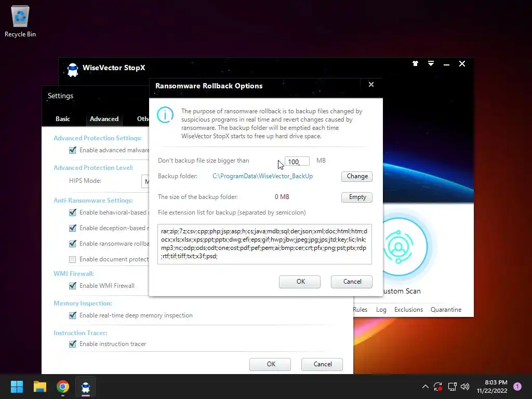Click OK in the Settings window
This screenshot has width=532, height=399.
click(270, 364)
